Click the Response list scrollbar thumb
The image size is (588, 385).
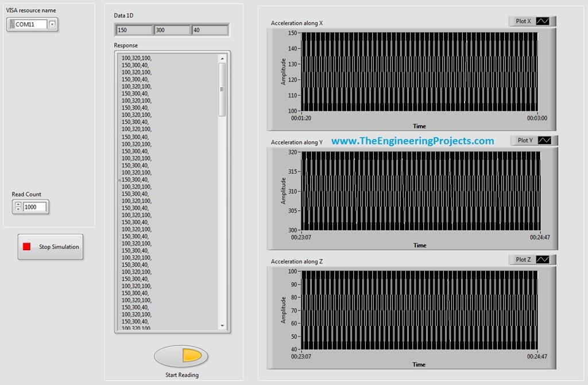(x=222, y=89)
